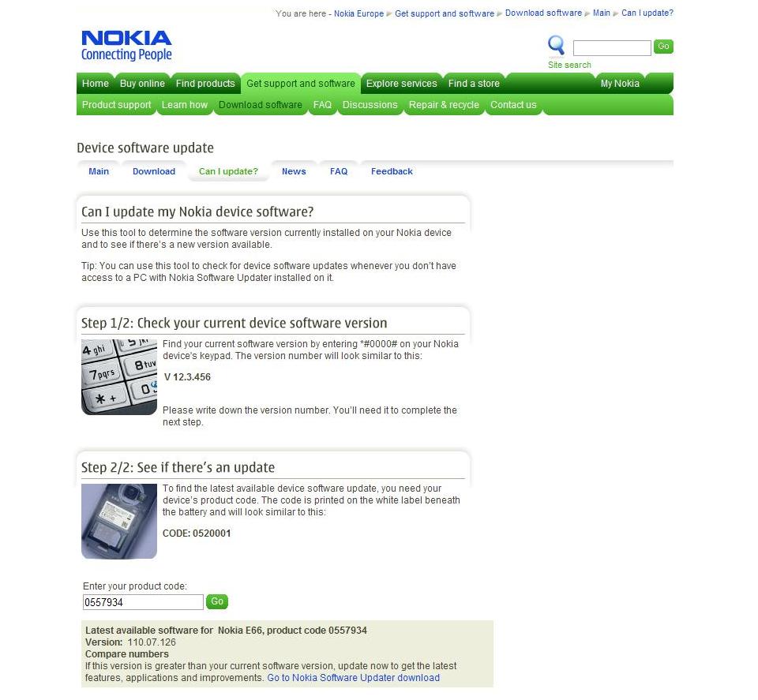Open Discussions in the green submenu
This screenshot has height=700, width=758.
(x=370, y=105)
